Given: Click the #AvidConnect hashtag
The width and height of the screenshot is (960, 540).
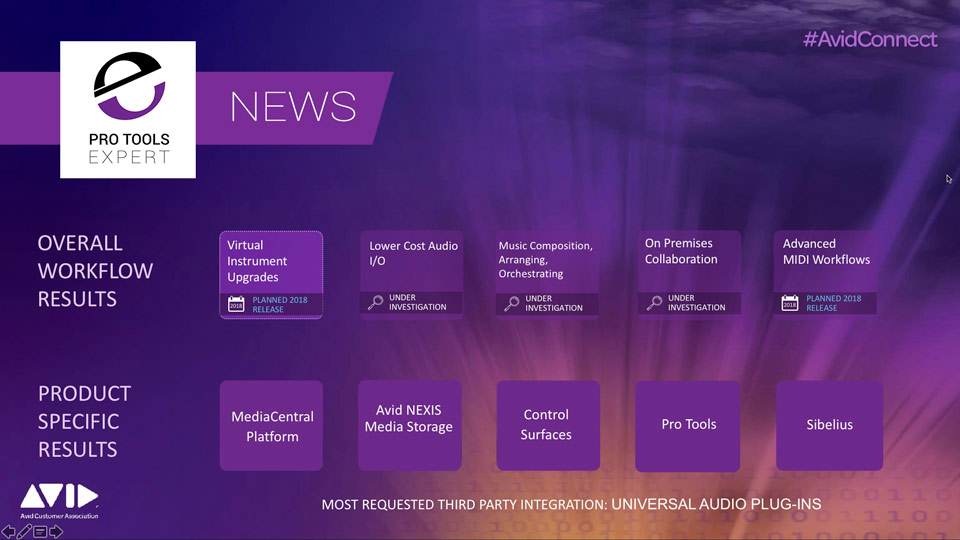Looking at the screenshot, I should 870,40.
